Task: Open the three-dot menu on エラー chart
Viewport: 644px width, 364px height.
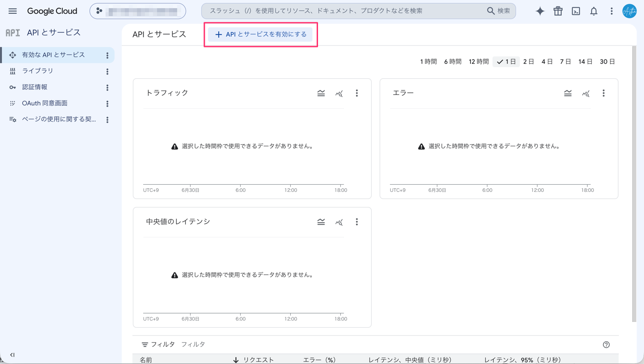Action: pos(604,93)
